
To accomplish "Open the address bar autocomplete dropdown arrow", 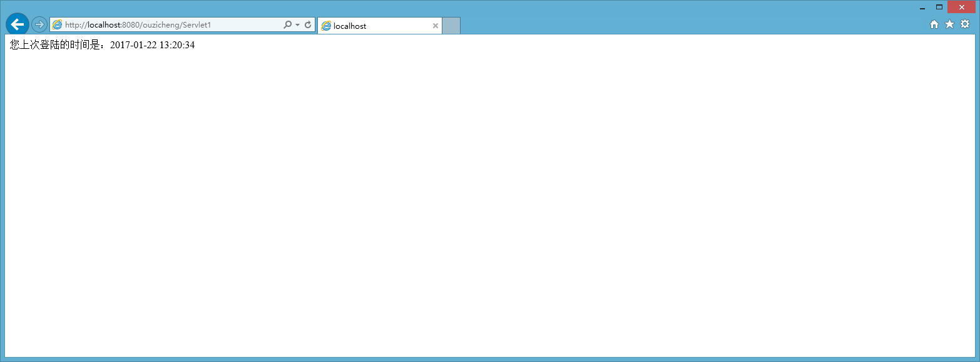I will [x=297, y=25].
